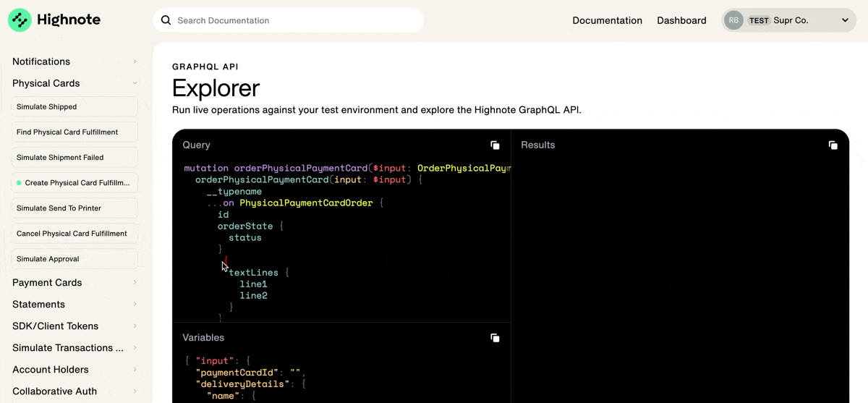The height and width of the screenshot is (403, 868).
Task: Click the Highnote logo icon
Action: [20, 20]
